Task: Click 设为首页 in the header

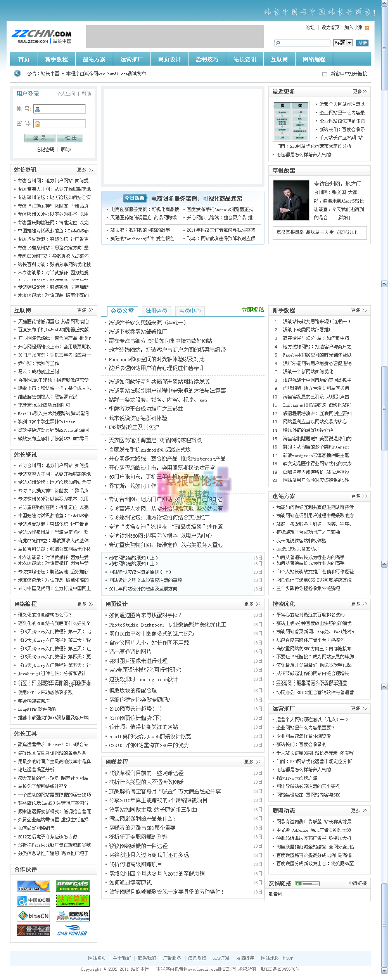Action: (330, 28)
